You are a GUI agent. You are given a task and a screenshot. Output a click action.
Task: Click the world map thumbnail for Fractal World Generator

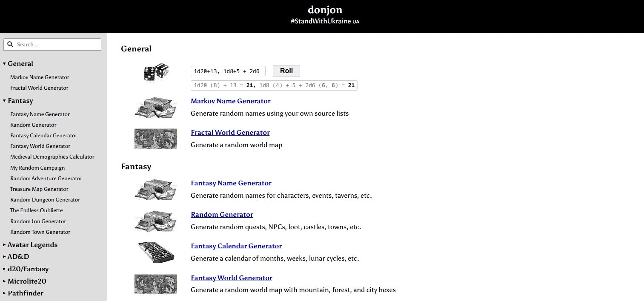click(x=156, y=139)
